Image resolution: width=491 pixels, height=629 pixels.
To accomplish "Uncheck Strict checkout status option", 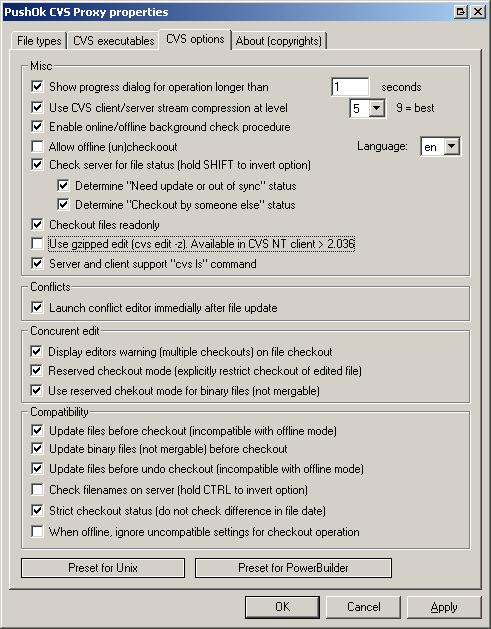I will (37, 510).
